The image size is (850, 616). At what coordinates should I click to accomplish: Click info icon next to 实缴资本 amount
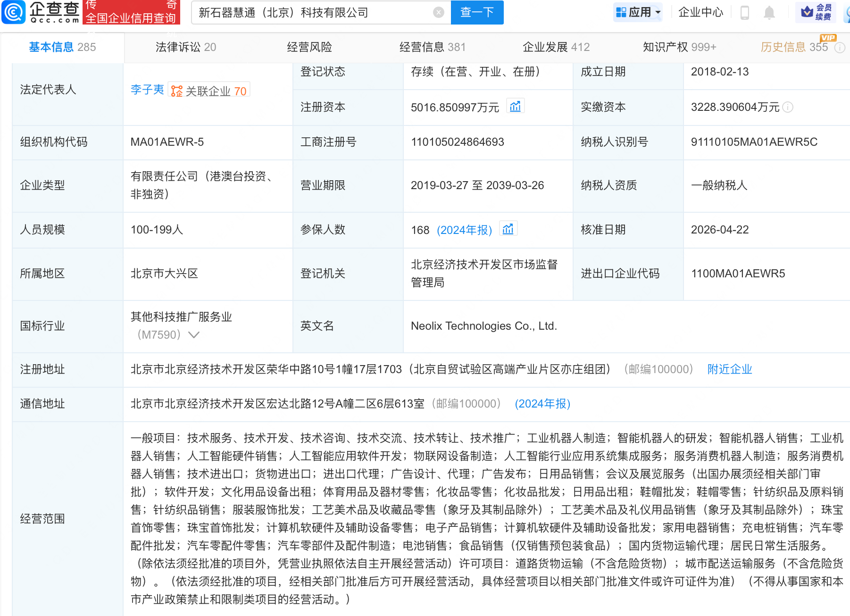coord(788,108)
